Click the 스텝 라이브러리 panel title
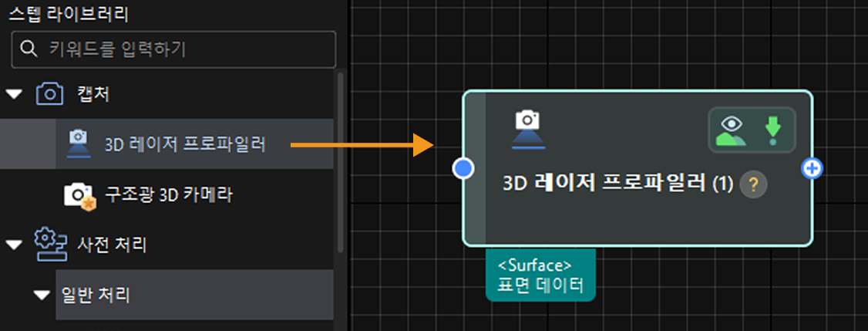 69,15
